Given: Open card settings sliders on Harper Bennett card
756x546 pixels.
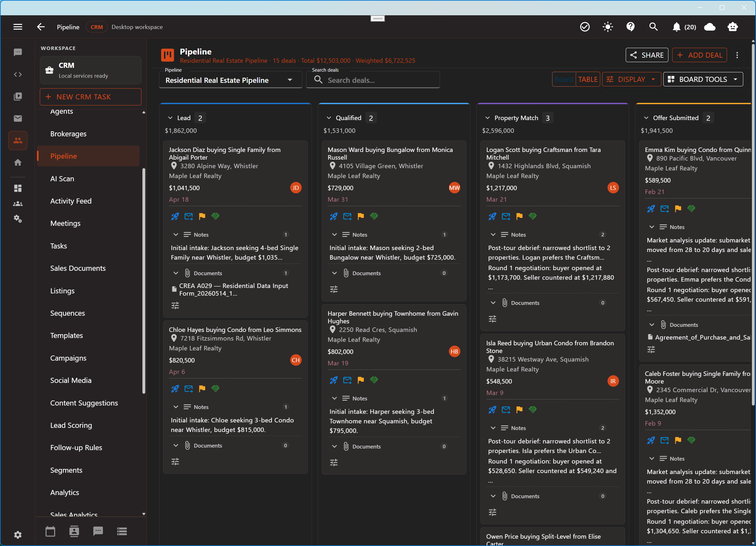Looking at the screenshot, I should click(x=334, y=462).
